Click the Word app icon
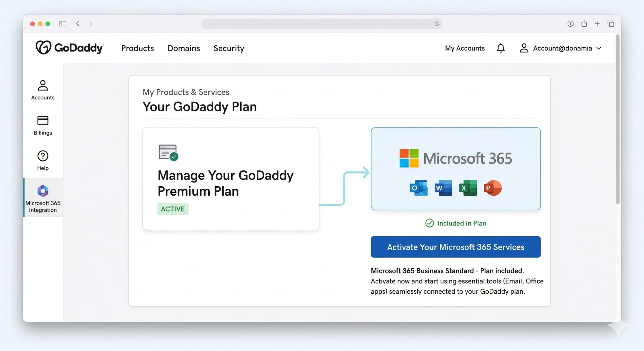The image size is (644, 351). coord(443,188)
